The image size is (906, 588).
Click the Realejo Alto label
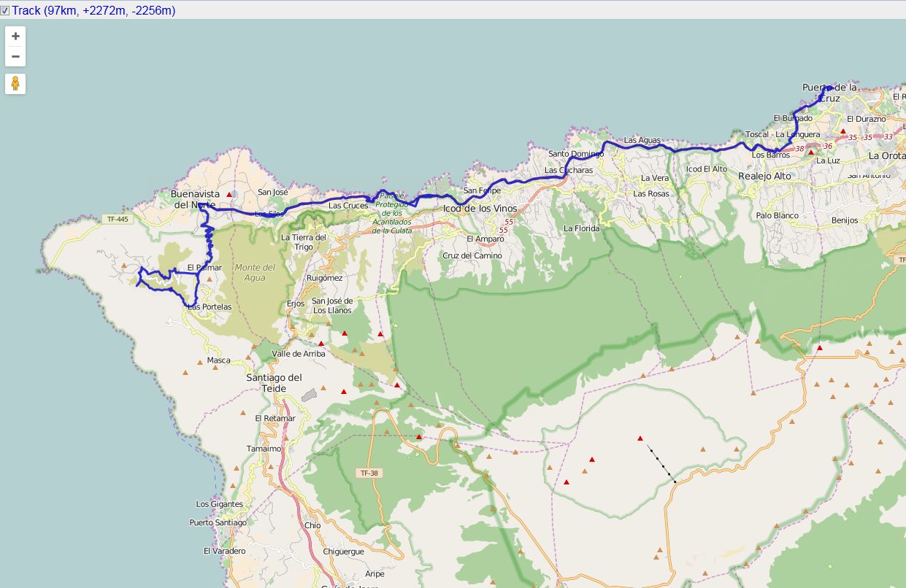764,176
